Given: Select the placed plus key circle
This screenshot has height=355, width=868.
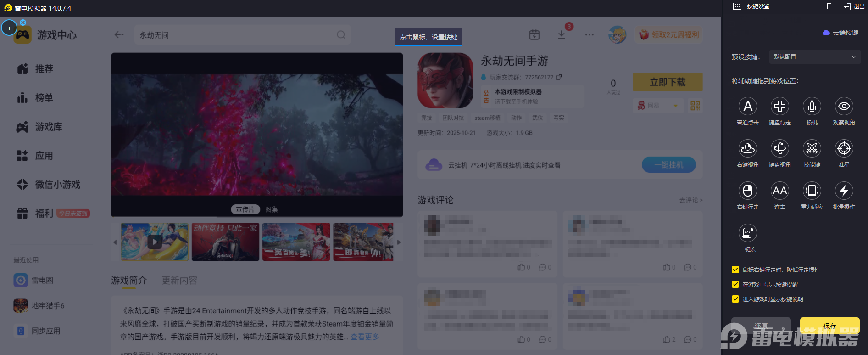Looking at the screenshot, I should (9, 28).
